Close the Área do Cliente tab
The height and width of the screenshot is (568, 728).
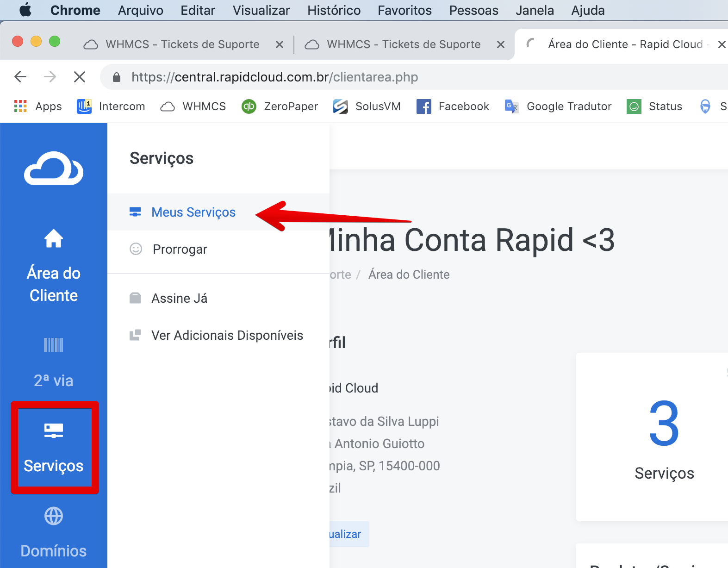click(722, 44)
